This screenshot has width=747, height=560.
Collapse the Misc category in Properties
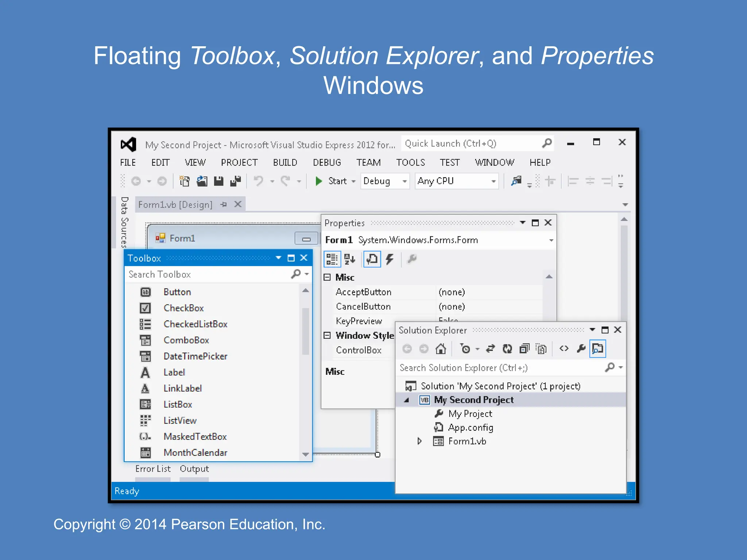[x=328, y=277]
